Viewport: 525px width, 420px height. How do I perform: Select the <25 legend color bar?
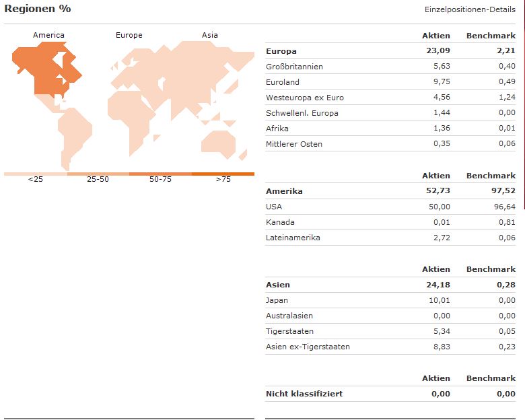35,174
